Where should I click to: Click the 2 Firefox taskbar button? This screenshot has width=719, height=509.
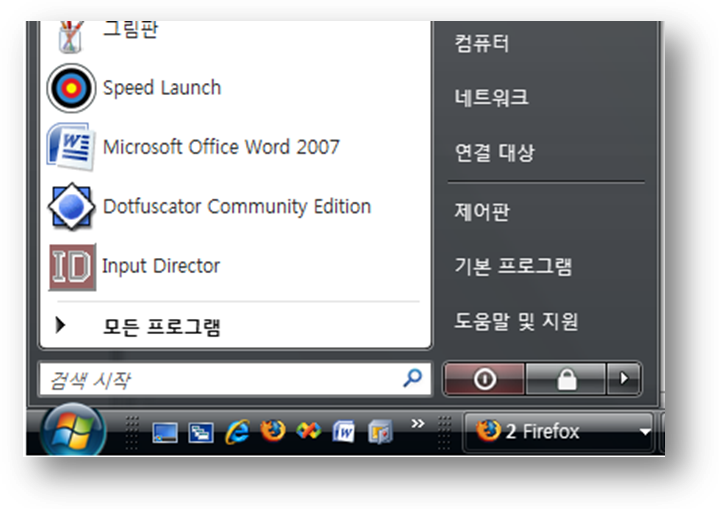[558, 432]
